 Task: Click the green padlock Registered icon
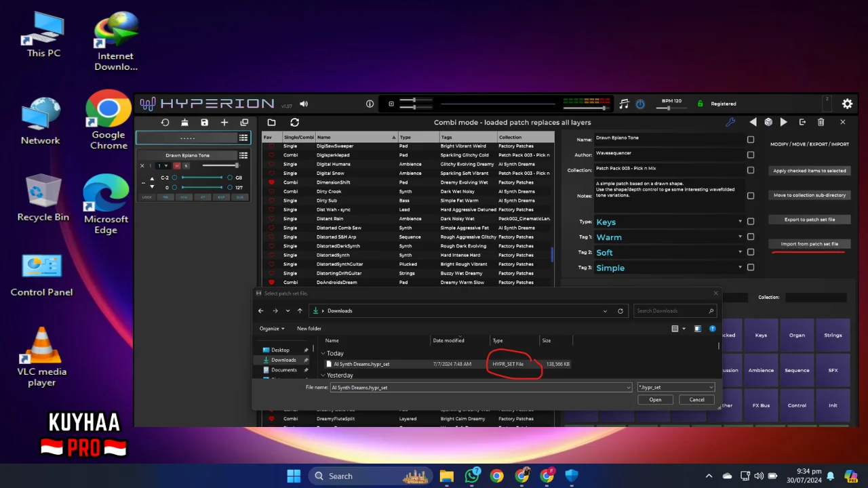pyautogui.click(x=701, y=104)
